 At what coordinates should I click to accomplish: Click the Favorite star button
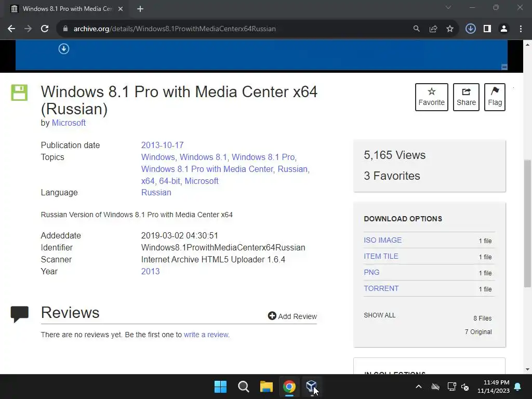tap(432, 97)
